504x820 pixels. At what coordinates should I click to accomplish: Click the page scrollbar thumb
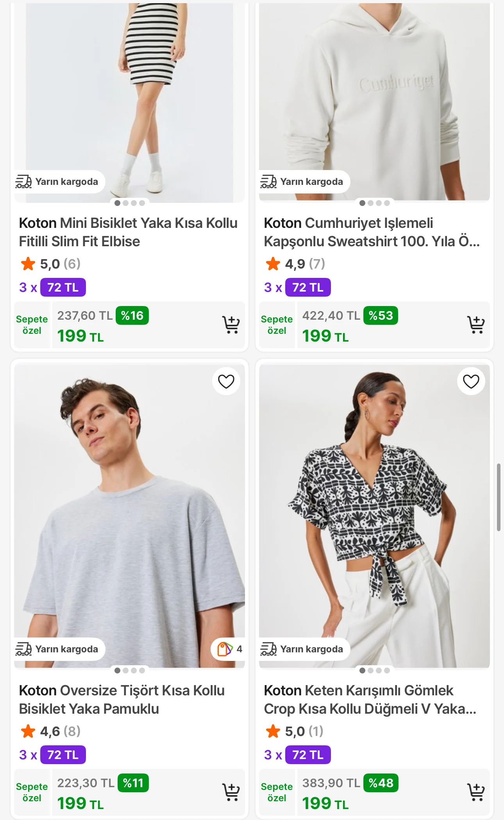[x=499, y=497]
